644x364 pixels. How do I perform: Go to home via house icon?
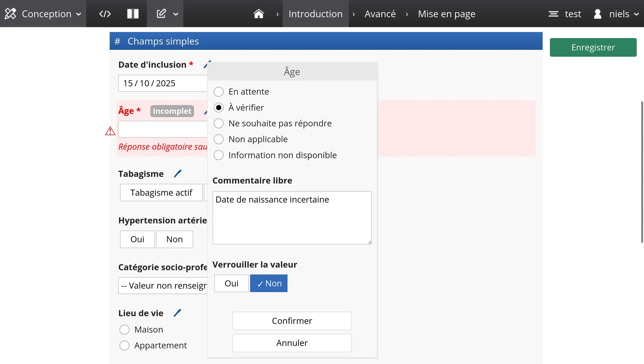click(x=259, y=14)
